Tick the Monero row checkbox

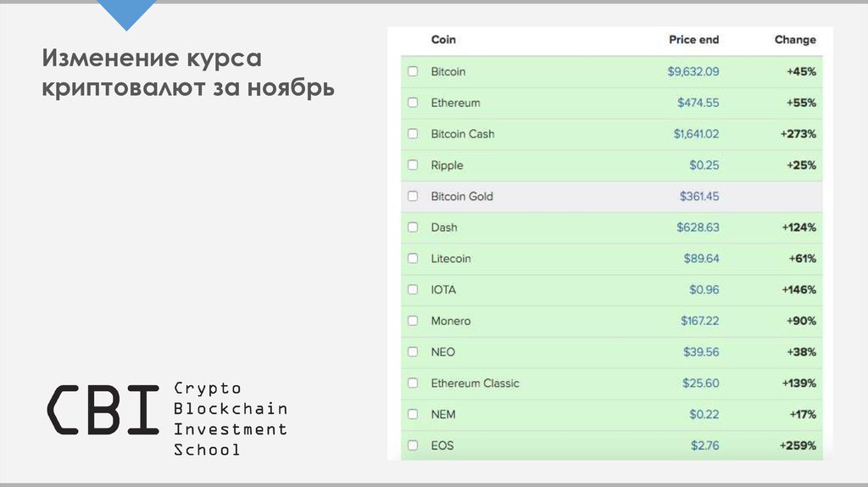[x=413, y=321]
